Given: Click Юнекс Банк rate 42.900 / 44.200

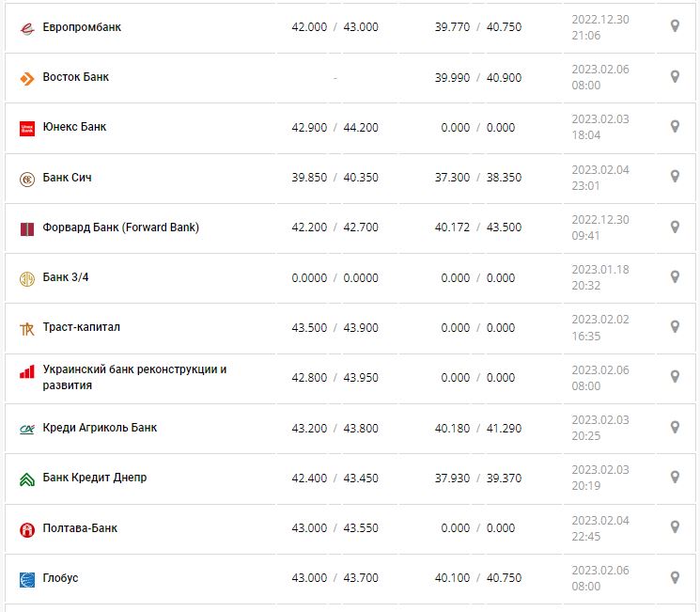Looking at the screenshot, I should (x=334, y=127).
